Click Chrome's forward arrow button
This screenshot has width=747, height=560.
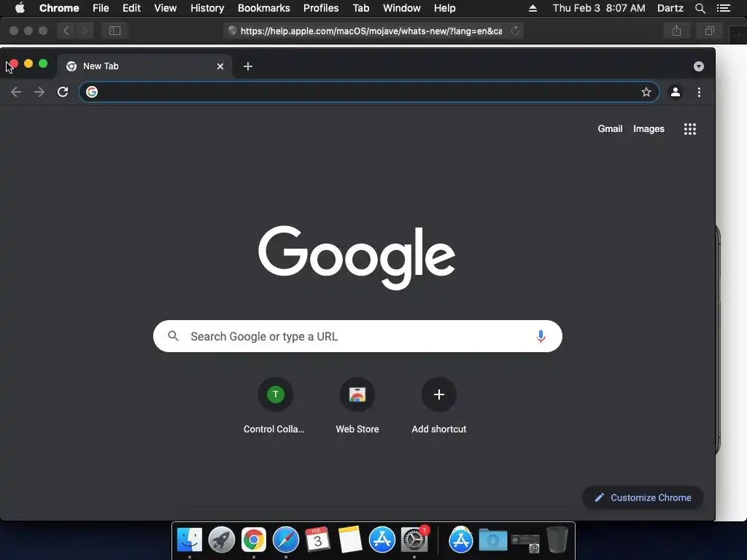pyautogui.click(x=39, y=92)
